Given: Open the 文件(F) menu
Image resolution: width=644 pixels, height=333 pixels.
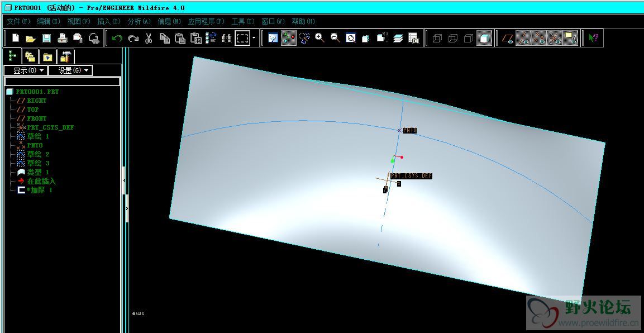Looking at the screenshot, I should tap(18, 21).
